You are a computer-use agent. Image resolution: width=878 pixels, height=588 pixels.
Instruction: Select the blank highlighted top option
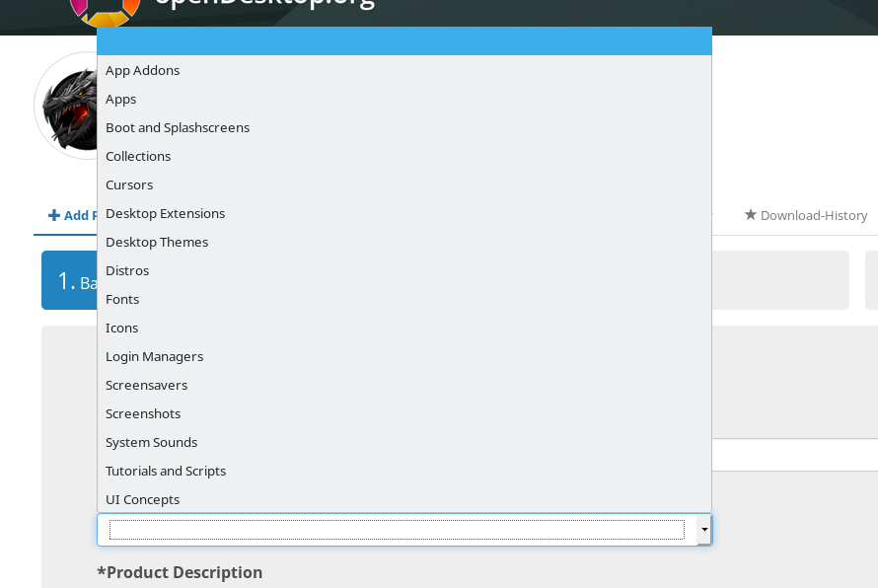click(404, 41)
